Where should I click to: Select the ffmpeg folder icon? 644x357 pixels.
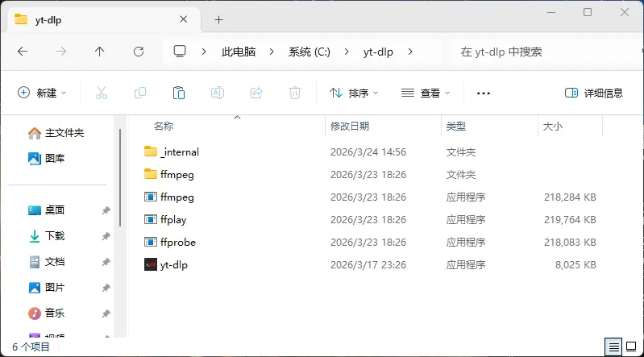pyautogui.click(x=151, y=174)
